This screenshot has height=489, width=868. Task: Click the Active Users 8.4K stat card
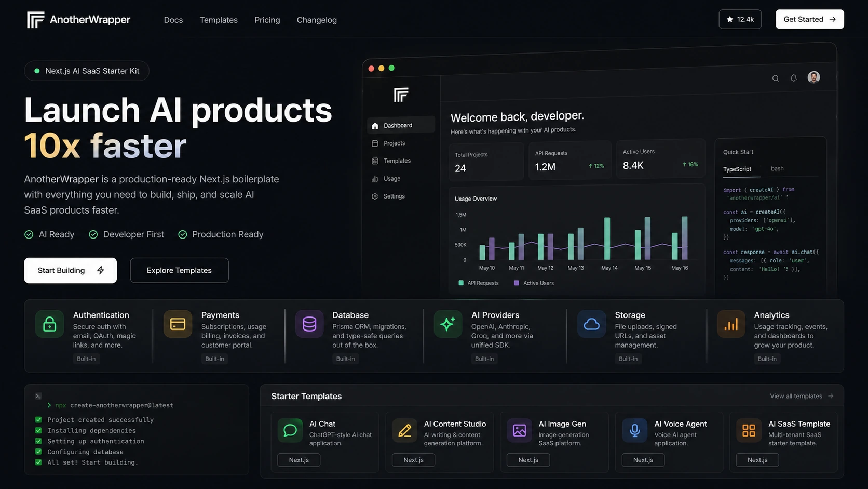660,159
